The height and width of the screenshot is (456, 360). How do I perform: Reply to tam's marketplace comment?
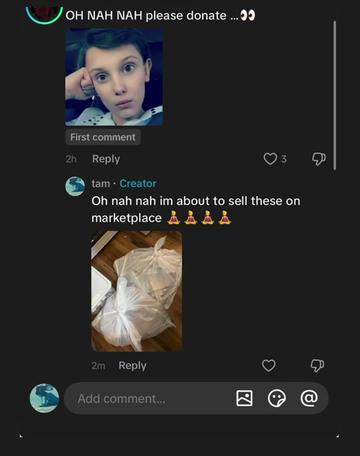click(x=132, y=366)
